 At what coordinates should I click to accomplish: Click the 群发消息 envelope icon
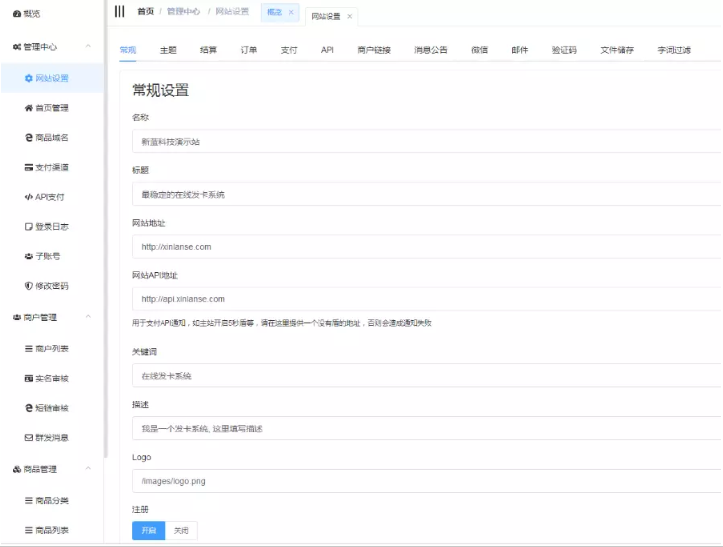[28, 438]
